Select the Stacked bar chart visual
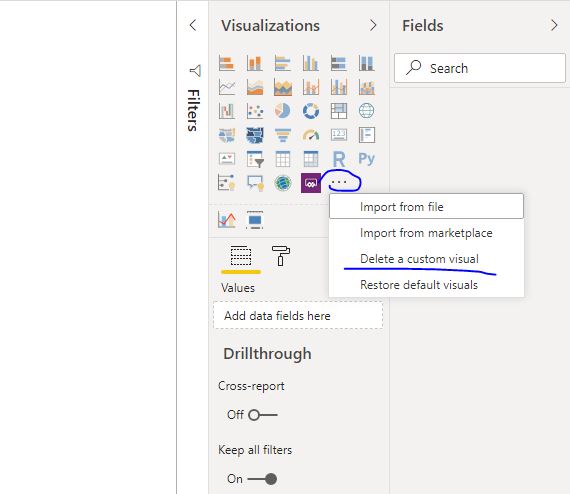Image resolution: width=570 pixels, height=494 pixels. [x=227, y=63]
